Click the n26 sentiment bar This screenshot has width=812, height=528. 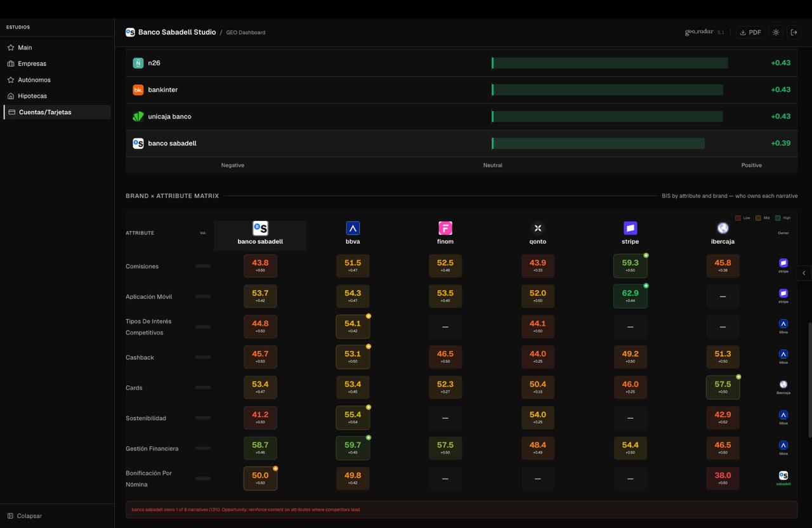tap(609, 63)
